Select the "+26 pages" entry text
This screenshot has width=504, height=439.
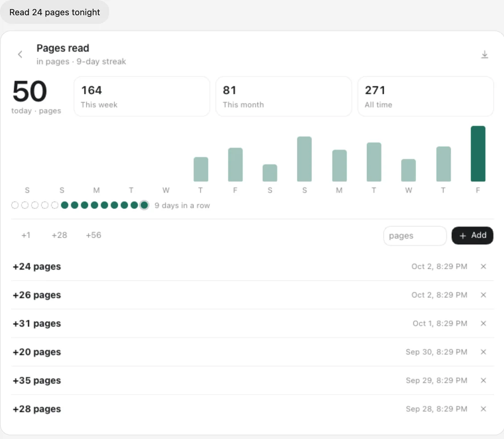[37, 295]
